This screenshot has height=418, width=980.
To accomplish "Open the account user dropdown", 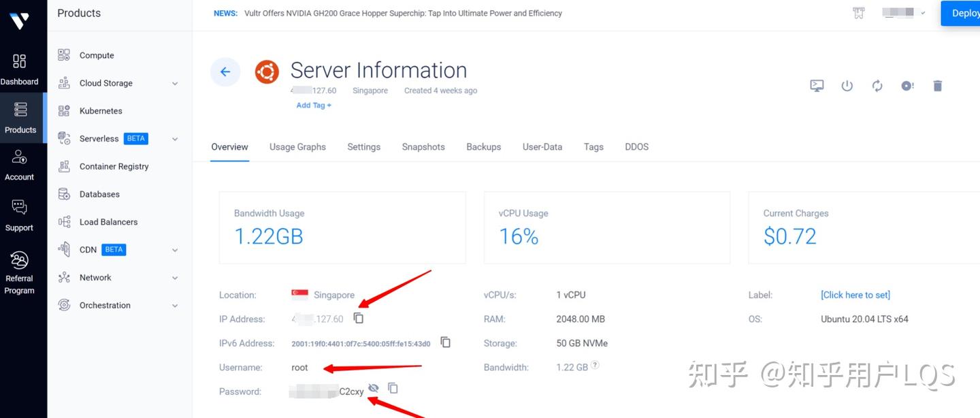I will 904,13.
